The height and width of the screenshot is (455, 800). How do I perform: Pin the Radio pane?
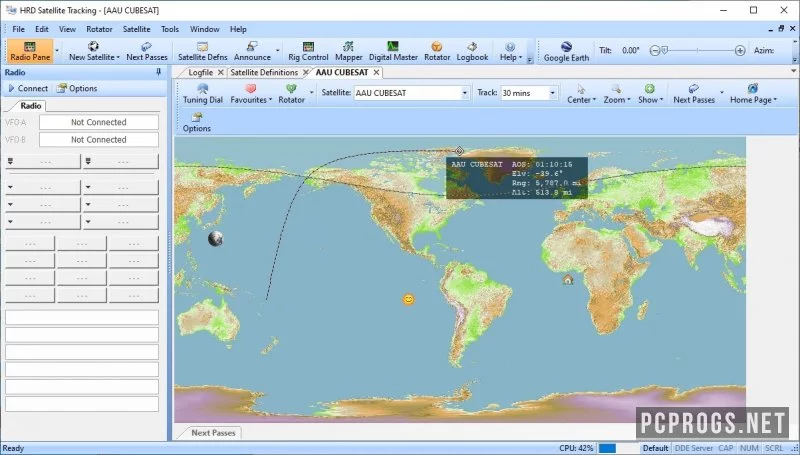[158, 72]
